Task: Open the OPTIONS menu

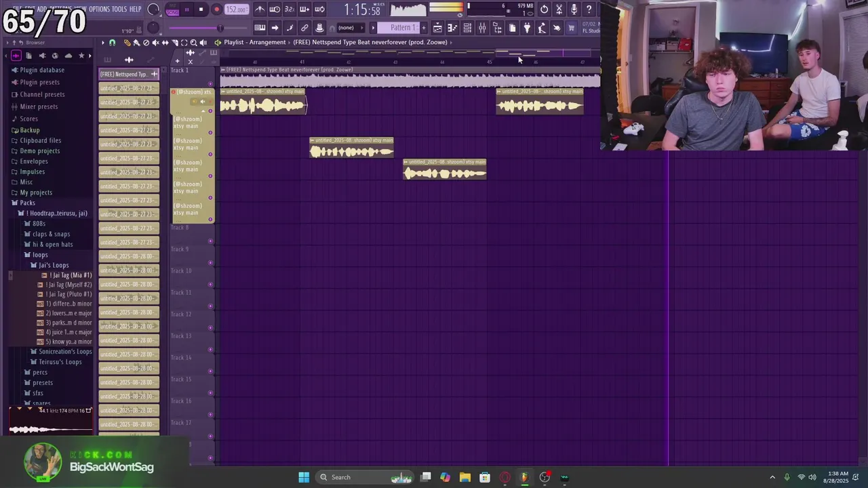Action: pyautogui.click(x=99, y=9)
